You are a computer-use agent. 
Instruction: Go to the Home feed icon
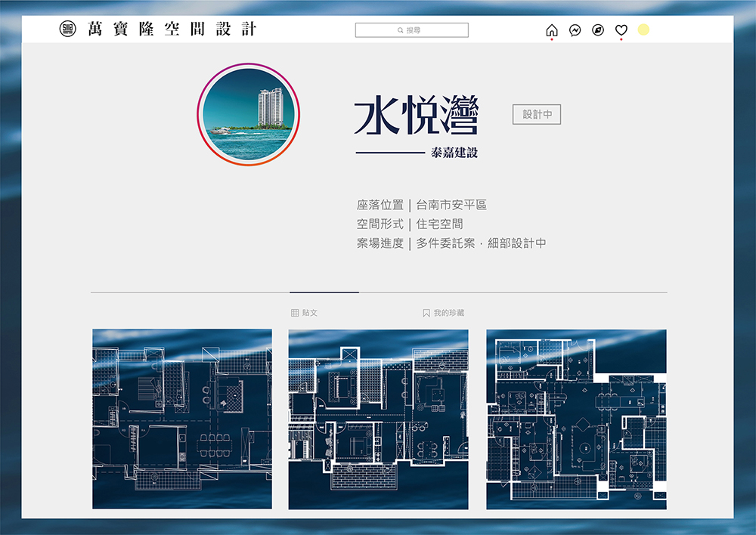tap(552, 30)
